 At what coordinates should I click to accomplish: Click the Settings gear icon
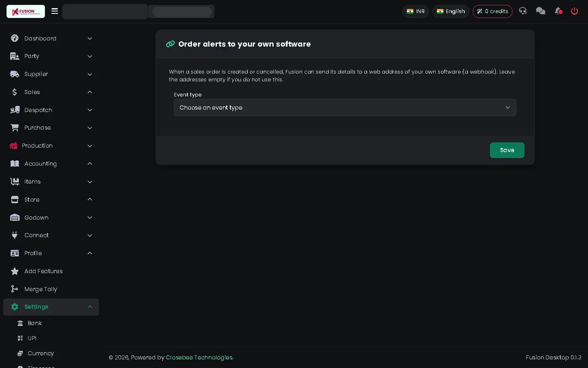[15, 307]
